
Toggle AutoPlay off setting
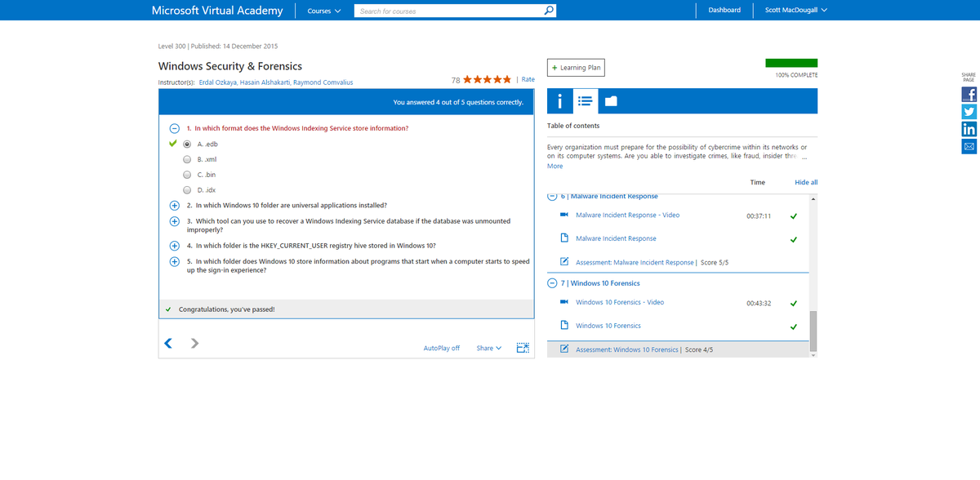(442, 348)
